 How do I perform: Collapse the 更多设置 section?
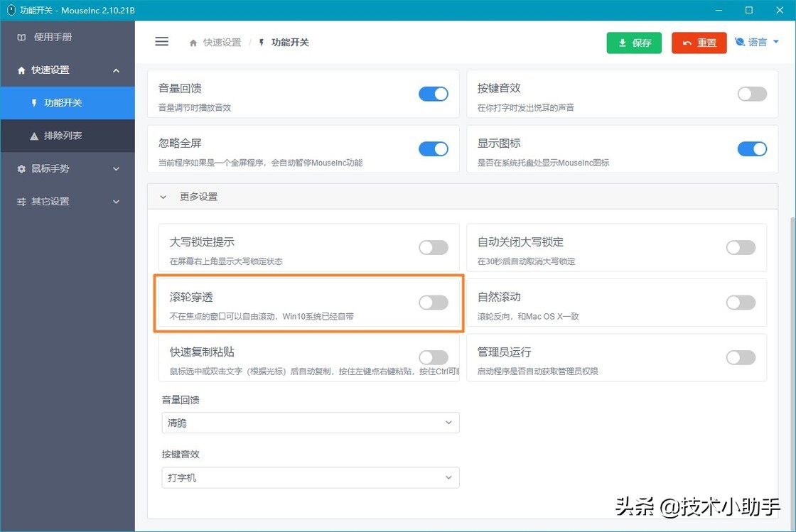pos(163,197)
